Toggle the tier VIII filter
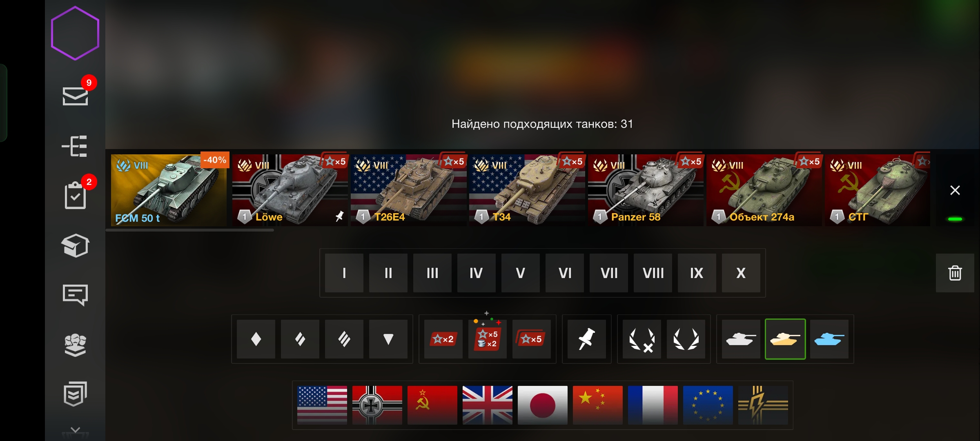The image size is (980, 441). coord(653,273)
